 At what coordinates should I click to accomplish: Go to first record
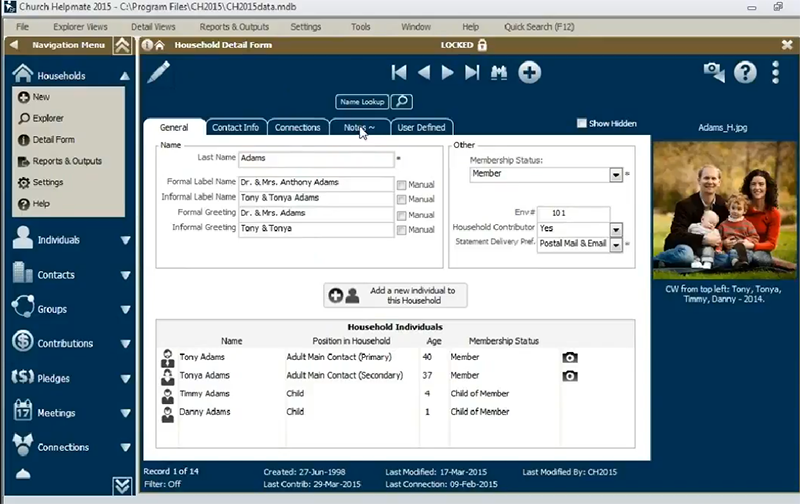[399, 72]
